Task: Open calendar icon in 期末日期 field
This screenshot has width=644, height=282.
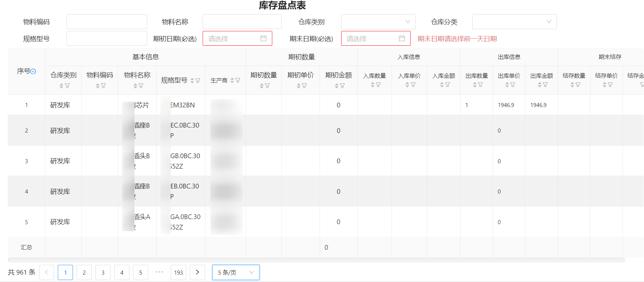Action: (402, 38)
